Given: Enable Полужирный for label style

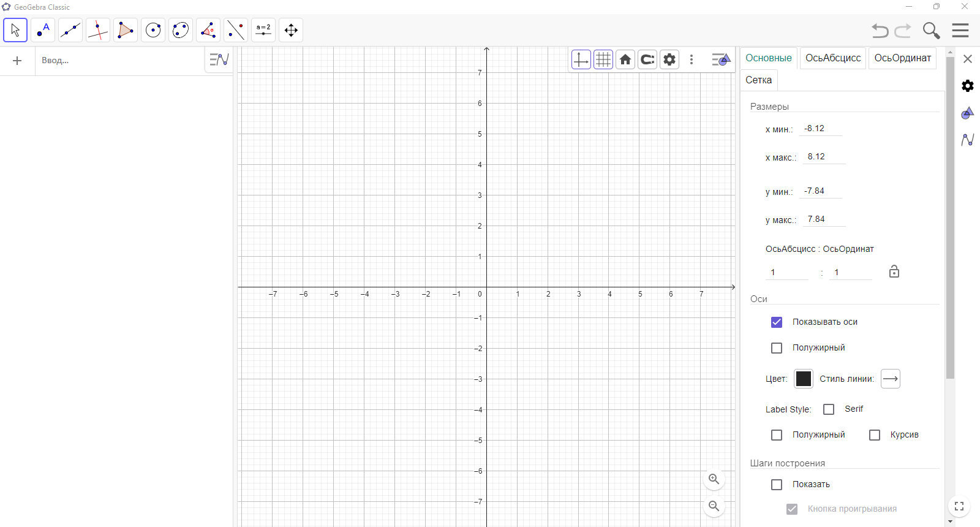Looking at the screenshot, I should (x=777, y=435).
